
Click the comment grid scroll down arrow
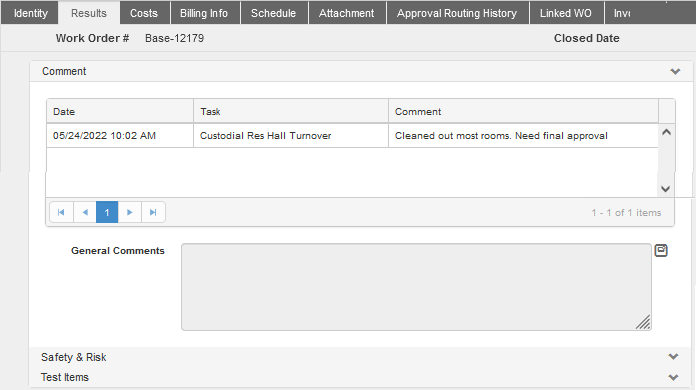(665, 189)
